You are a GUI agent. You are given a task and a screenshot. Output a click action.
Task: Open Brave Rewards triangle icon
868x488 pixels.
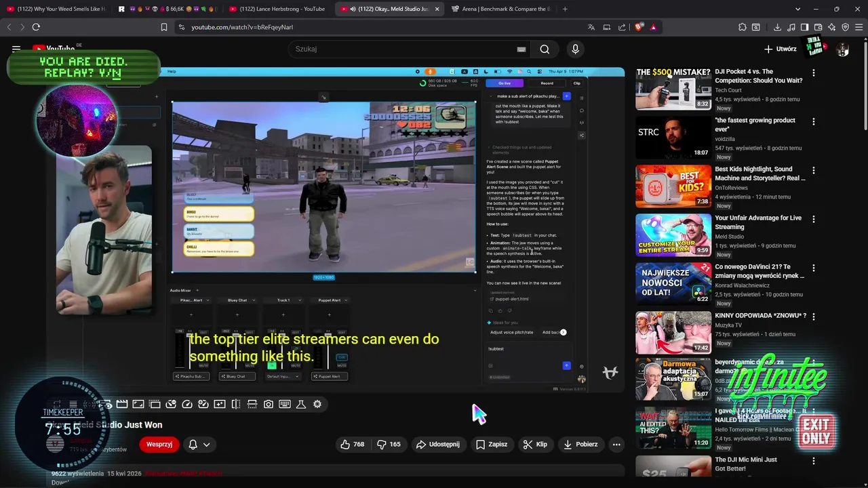point(653,27)
